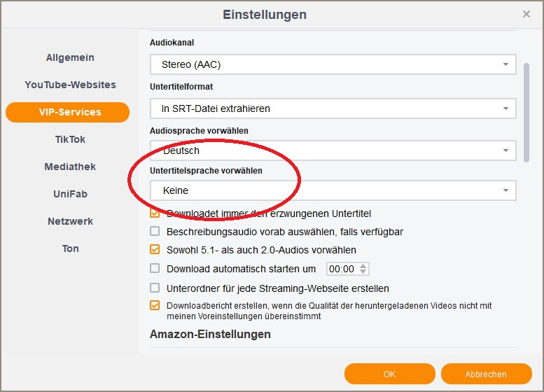
Task: Uncheck the erzwungenen Untertitel checkbox
Action: click(155, 213)
